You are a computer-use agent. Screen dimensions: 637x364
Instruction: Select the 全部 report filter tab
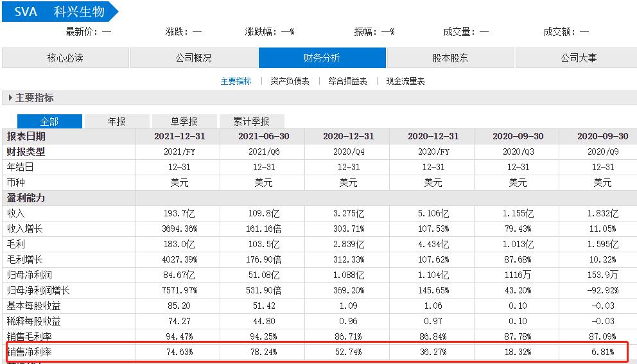pos(49,121)
